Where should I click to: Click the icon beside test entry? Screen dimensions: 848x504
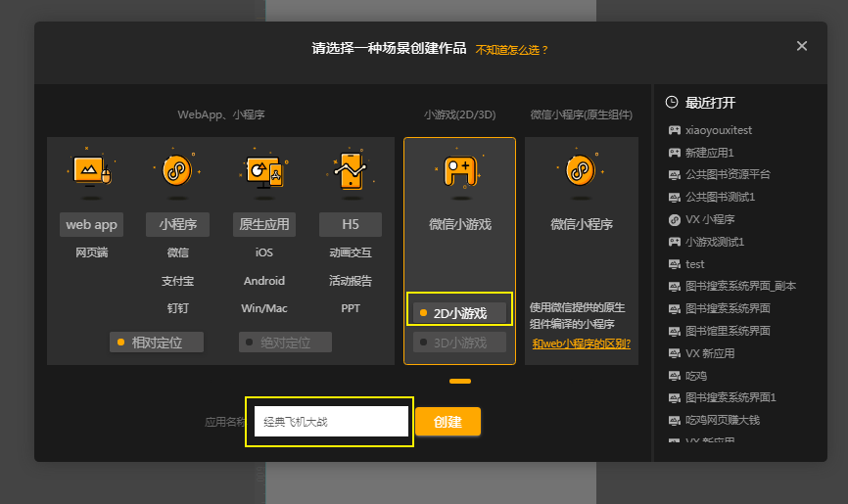tap(675, 264)
